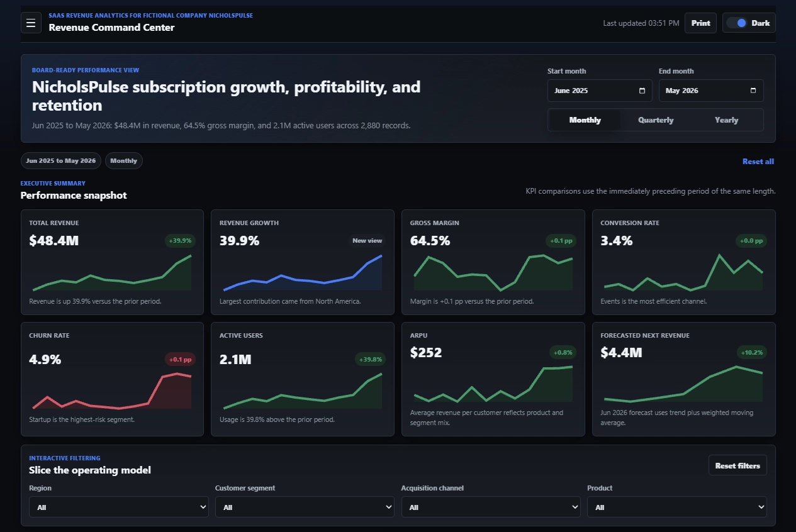Click the $4.4M forecast value
This screenshot has width=796, height=532.
pyautogui.click(x=621, y=352)
